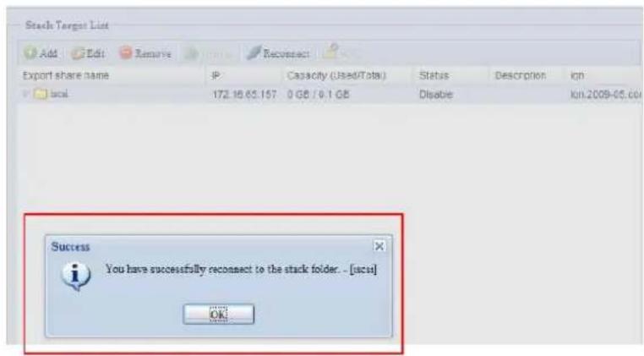This screenshot has width=644, height=356.
Task: Select the 172.16.65.157 row cell
Action: [x=244, y=95]
